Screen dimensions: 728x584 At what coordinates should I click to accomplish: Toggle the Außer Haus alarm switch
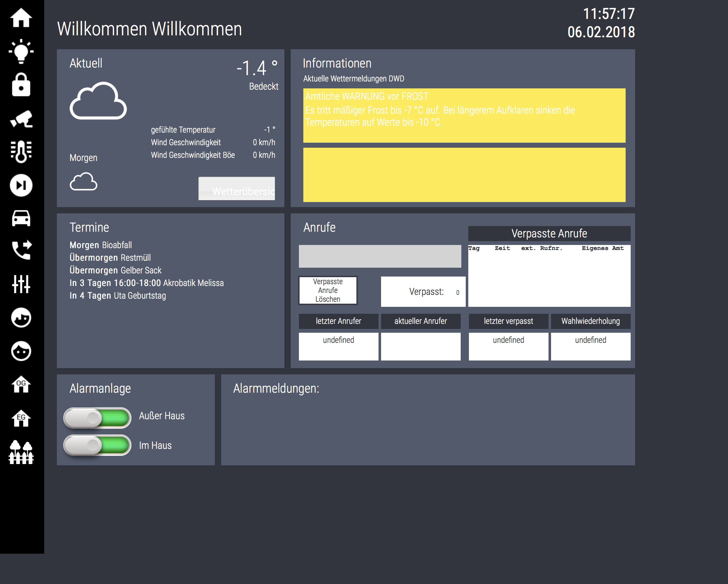point(97,418)
